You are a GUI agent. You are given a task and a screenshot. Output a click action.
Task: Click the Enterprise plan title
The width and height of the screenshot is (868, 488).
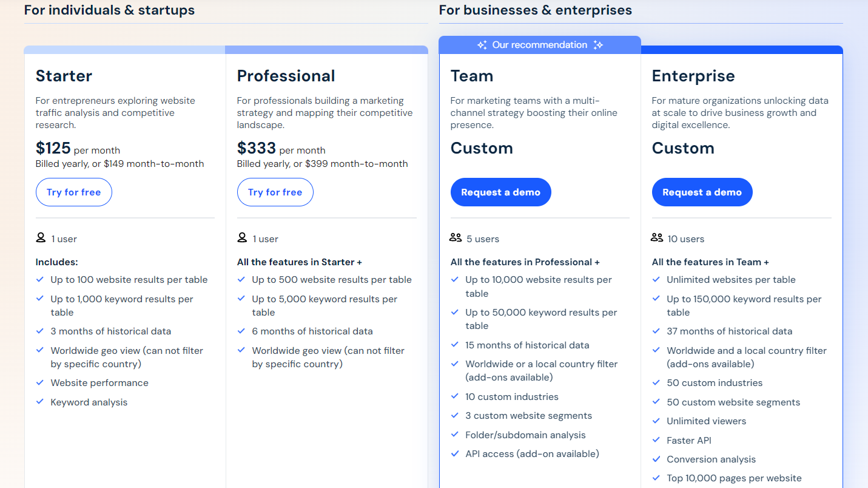coord(693,76)
